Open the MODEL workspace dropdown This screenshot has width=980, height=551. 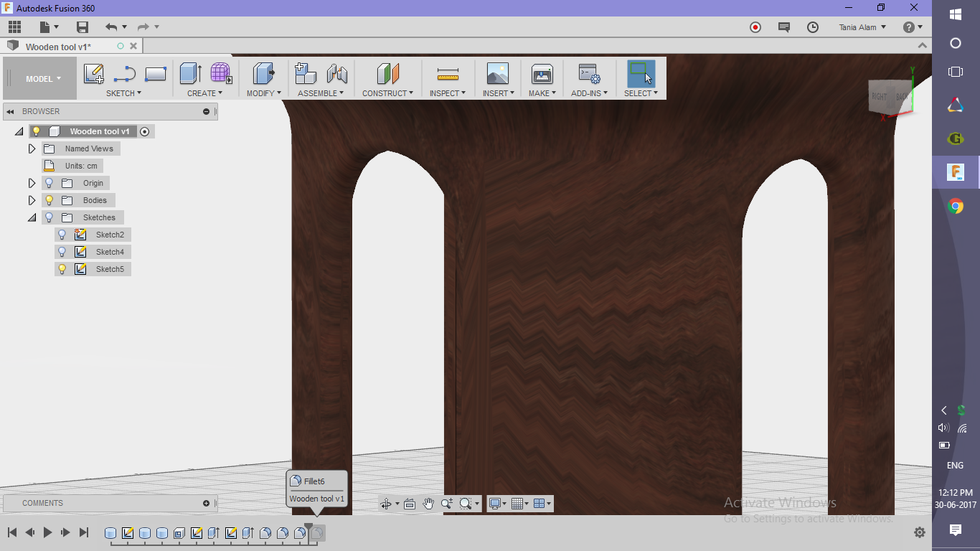43,79
